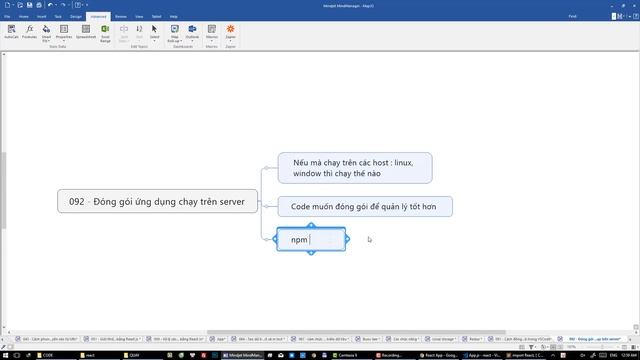640x360 pixels.
Task: Show hidden system tray icons
Action: point(553,356)
